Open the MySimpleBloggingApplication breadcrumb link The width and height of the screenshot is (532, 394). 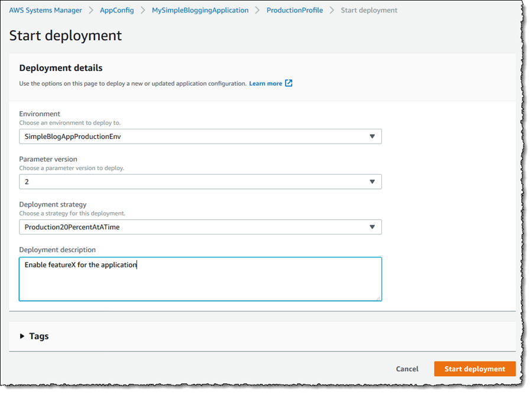click(x=200, y=10)
